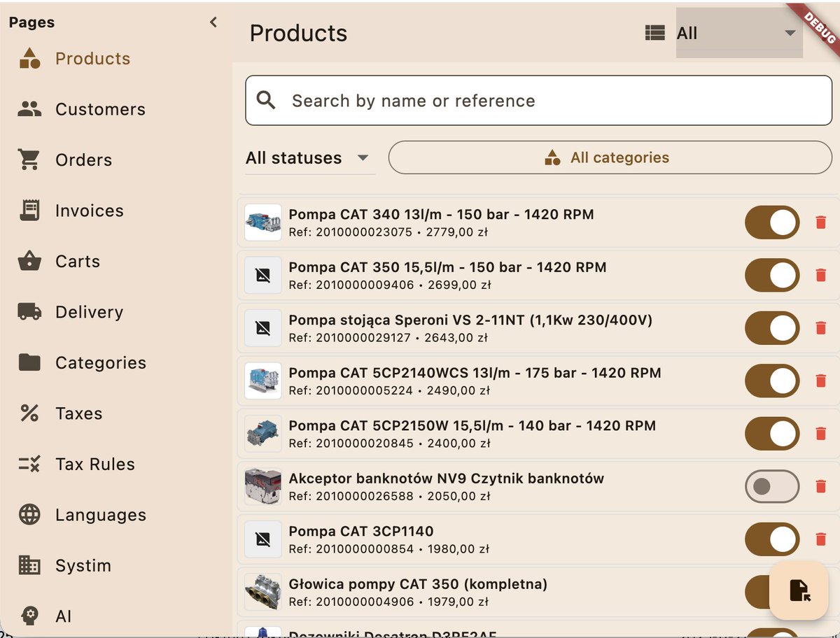The height and width of the screenshot is (638, 840).
Task: Click the list view icon beside All
Action: click(x=654, y=33)
